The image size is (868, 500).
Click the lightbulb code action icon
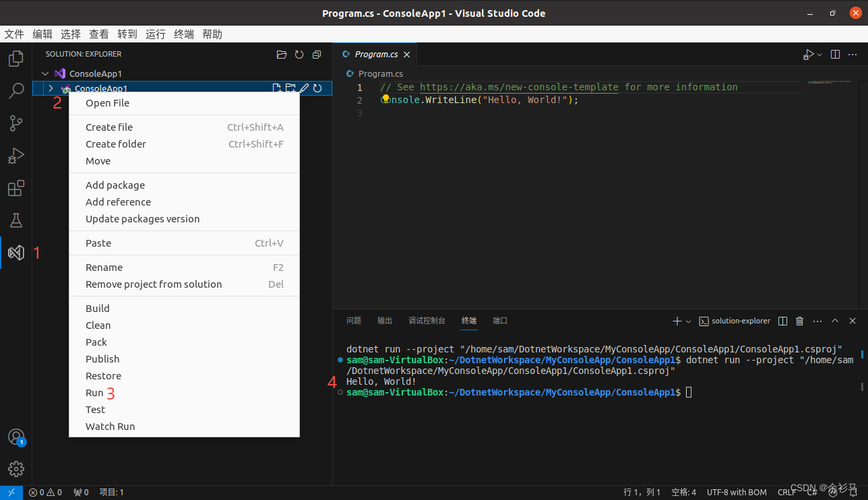tap(386, 99)
